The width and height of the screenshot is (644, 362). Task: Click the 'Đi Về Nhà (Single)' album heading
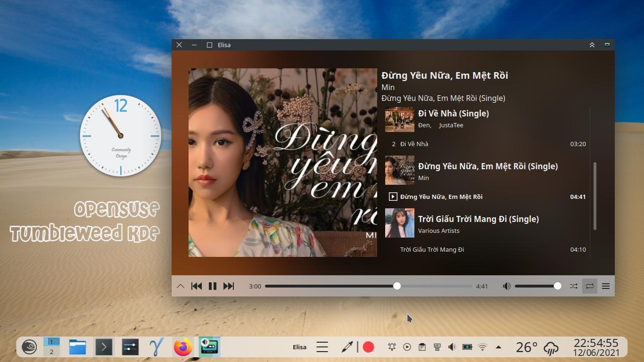coord(454,113)
